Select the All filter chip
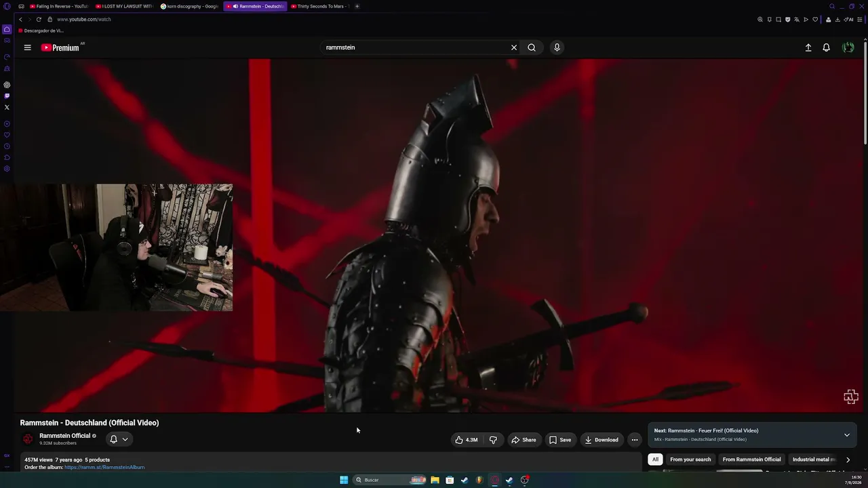868x488 pixels. point(655,460)
